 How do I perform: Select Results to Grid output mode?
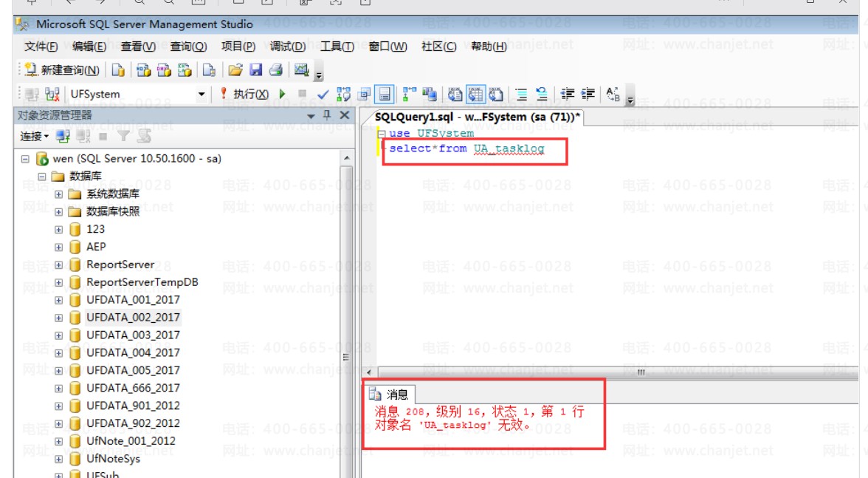475,94
